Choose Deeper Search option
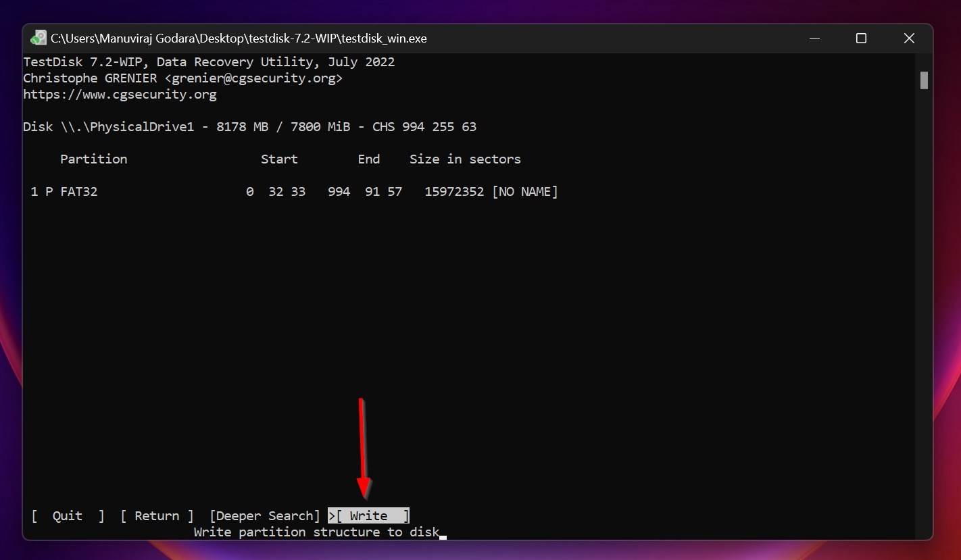This screenshot has width=961, height=560. point(265,515)
